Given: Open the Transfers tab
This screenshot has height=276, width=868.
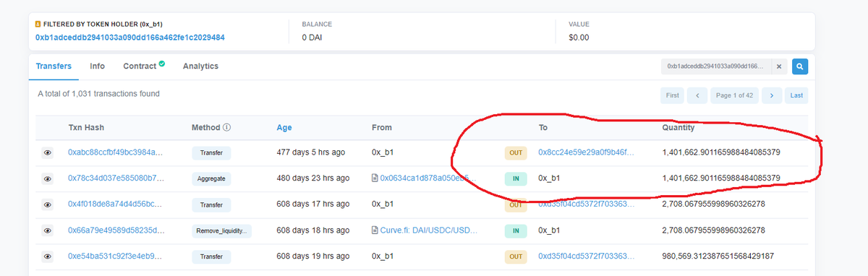Looking at the screenshot, I should pyautogui.click(x=54, y=66).
